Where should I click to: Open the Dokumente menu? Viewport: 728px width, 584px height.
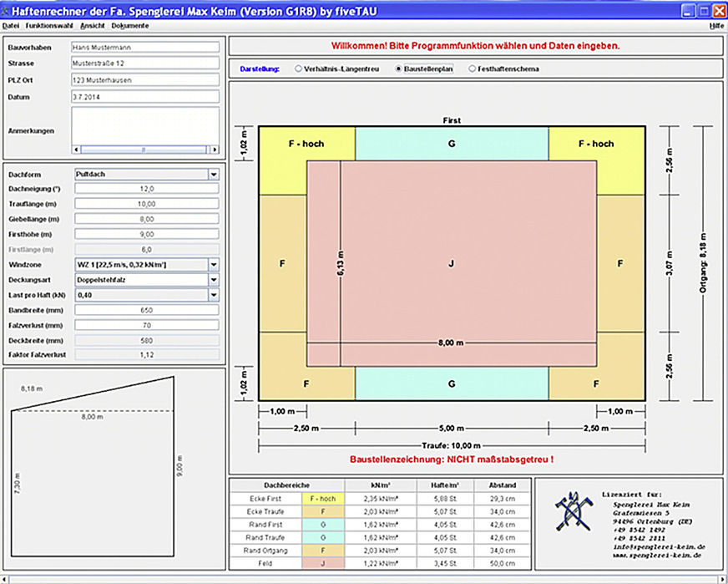coord(129,26)
